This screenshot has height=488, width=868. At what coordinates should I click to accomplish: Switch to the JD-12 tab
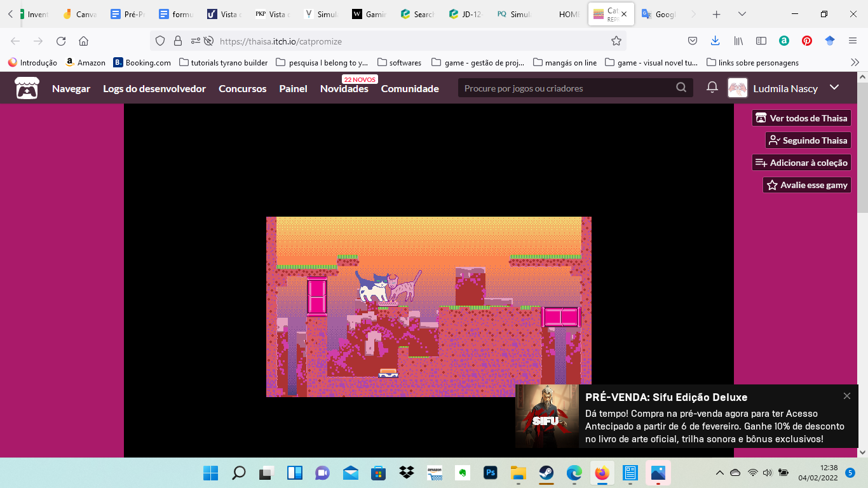tap(466, 14)
